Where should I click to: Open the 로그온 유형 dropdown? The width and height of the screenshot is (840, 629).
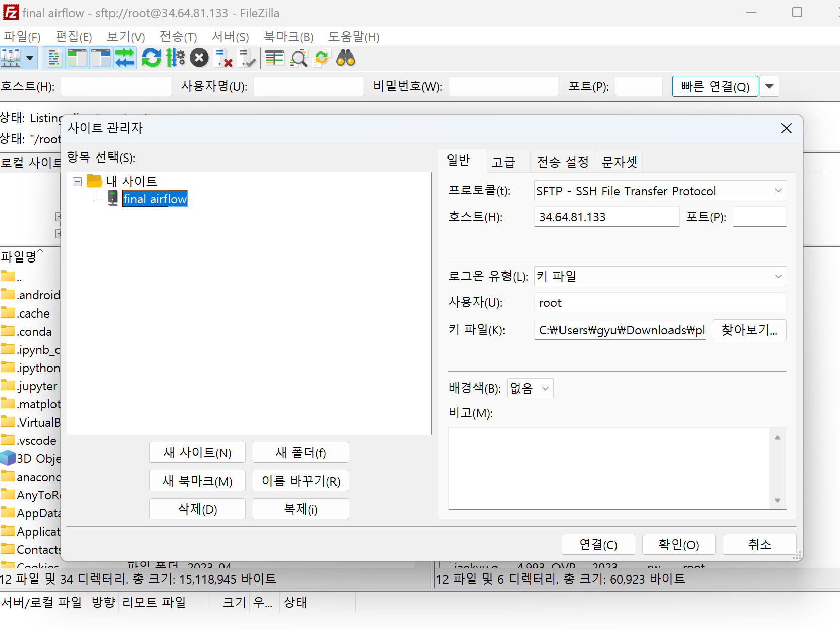click(x=660, y=277)
